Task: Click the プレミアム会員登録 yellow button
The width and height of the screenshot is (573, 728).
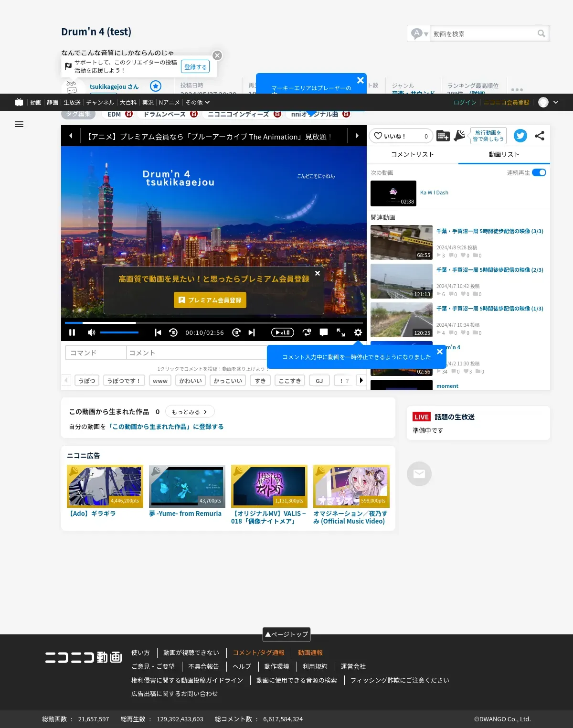Action: (210, 300)
